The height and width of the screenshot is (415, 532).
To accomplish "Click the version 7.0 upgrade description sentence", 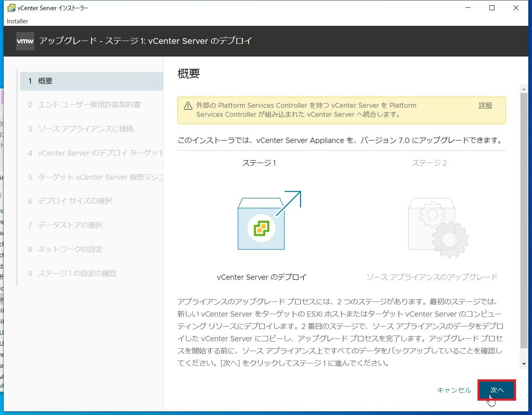I will (341, 141).
